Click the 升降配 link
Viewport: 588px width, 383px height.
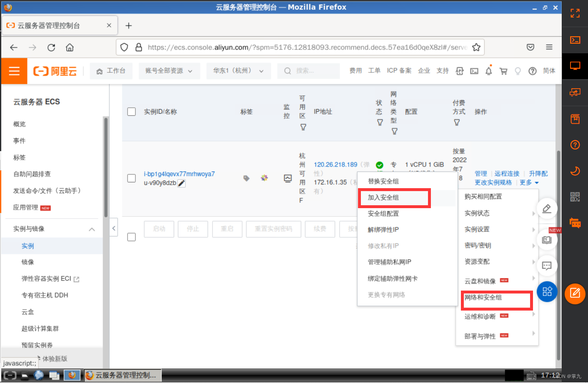click(538, 174)
